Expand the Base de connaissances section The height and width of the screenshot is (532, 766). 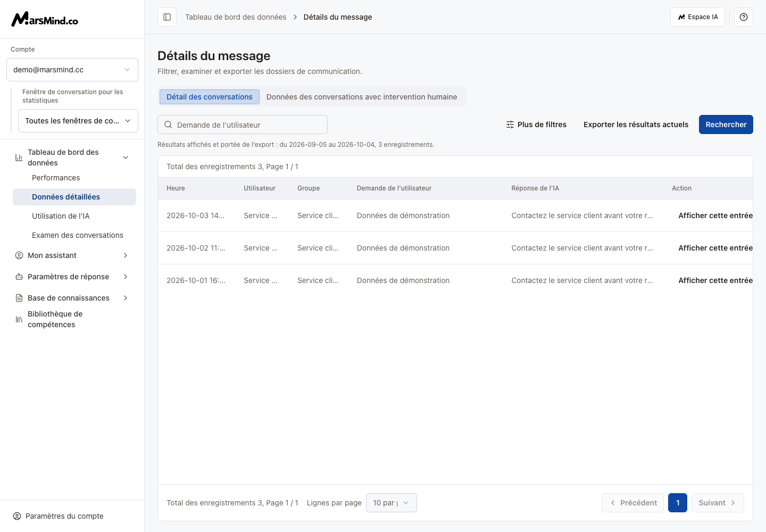click(126, 298)
